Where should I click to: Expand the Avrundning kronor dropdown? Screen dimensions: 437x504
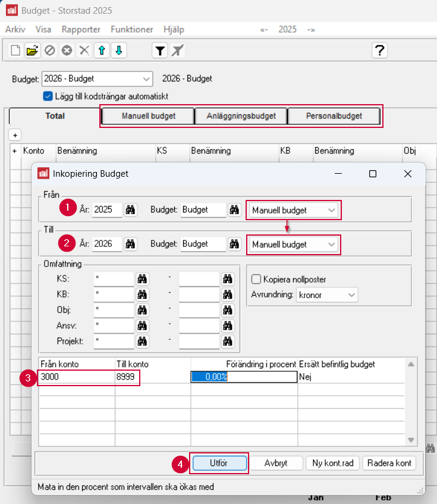[326, 295]
